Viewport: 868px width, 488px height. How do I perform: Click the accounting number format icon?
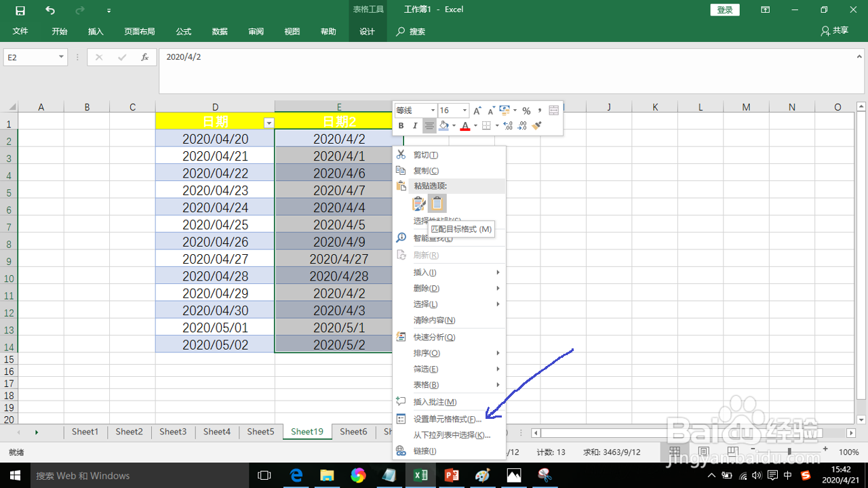(x=505, y=110)
